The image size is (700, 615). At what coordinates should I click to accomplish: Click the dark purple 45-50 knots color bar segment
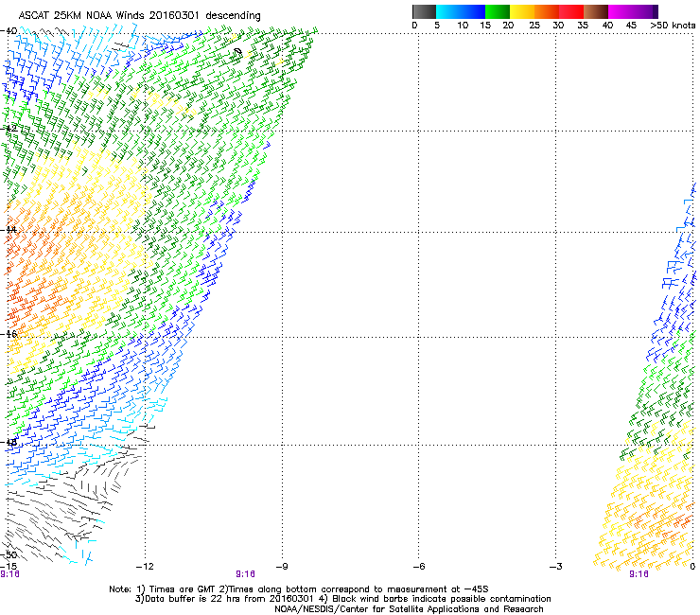645,11
